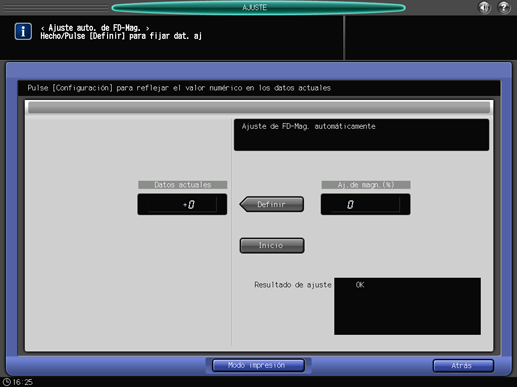Viewport: 517px width, 387px height.
Task: Click 'Datos actuales' label
Action: tap(183, 185)
